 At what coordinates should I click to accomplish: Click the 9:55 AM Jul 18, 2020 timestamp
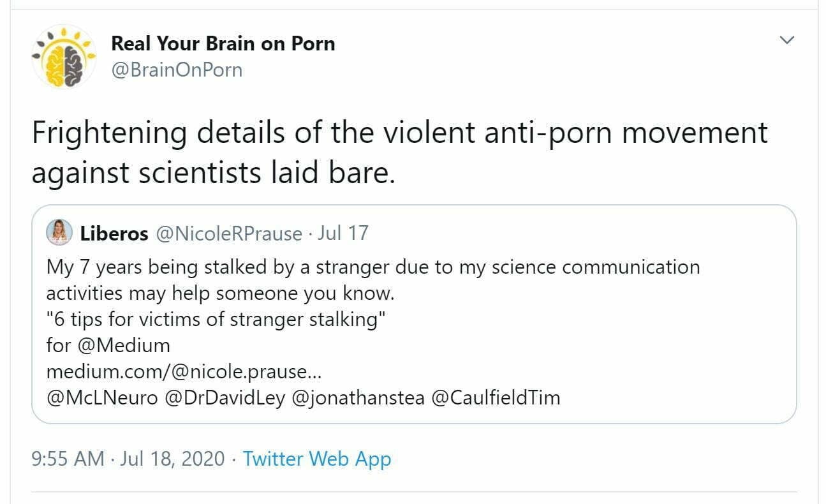pyautogui.click(x=128, y=459)
